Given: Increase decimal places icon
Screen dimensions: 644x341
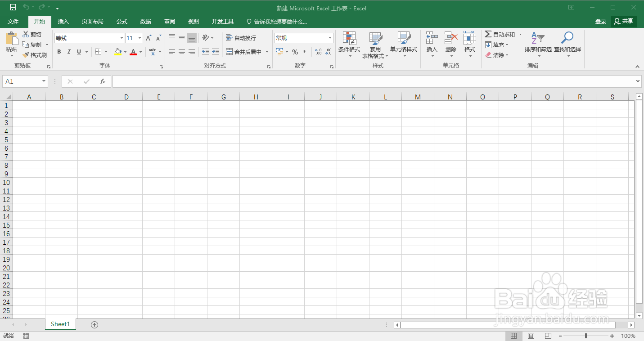Looking at the screenshot, I should (318, 52).
